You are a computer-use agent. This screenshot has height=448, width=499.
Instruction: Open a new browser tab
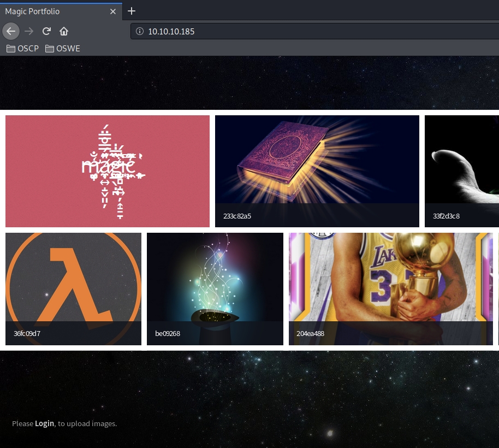click(x=131, y=11)
